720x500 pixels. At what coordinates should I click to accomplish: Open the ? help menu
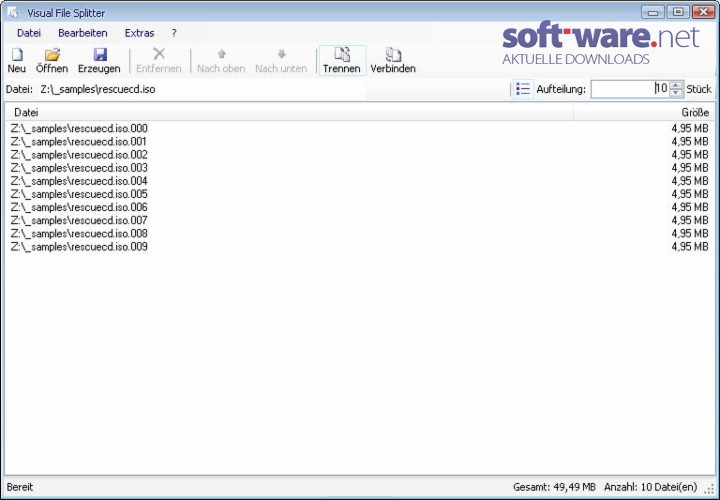(174, 33)
